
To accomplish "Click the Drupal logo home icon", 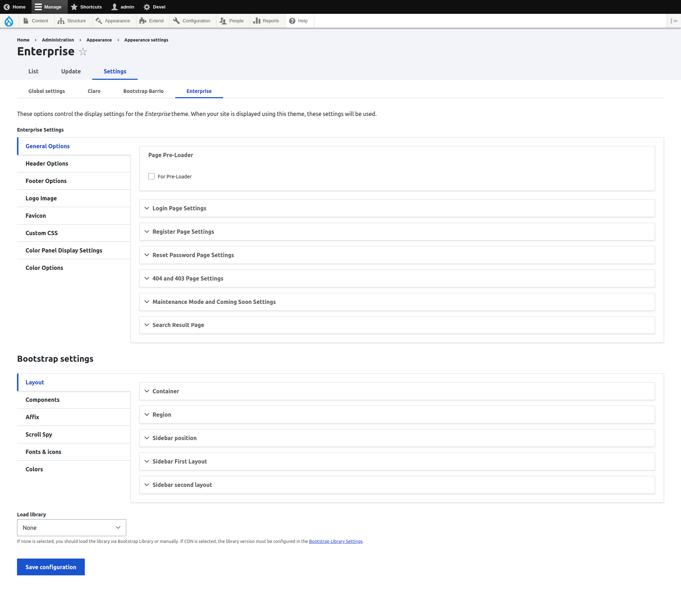I will pyautogui.click(x=9, y=21).
